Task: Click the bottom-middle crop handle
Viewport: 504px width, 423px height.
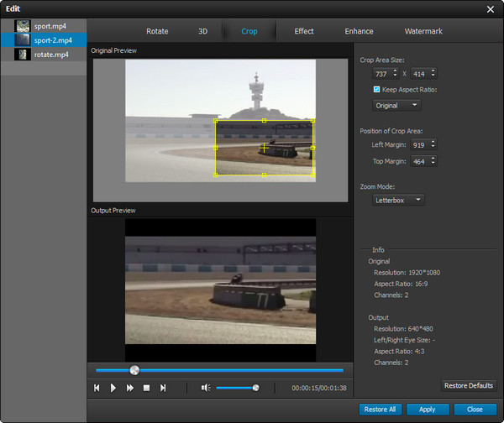Action: click(264, 175)
